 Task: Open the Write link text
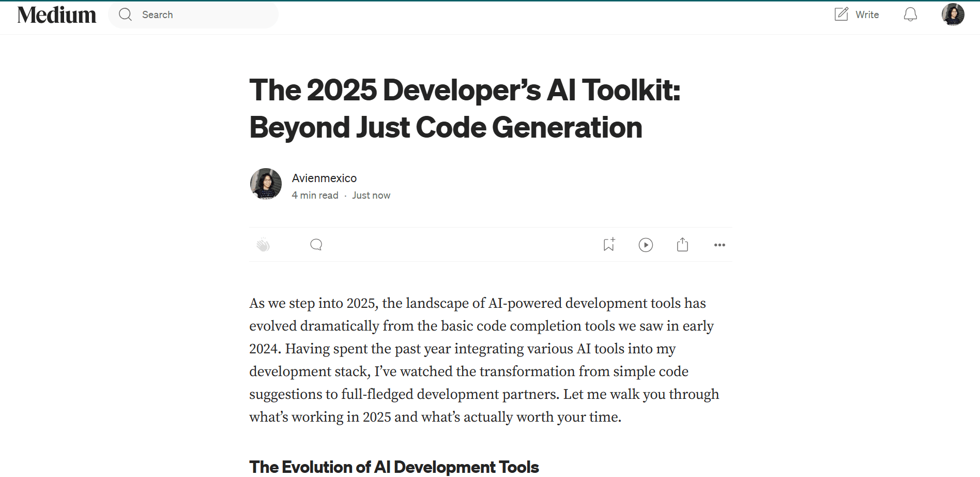pyautogui.click(x=867, y=15)
